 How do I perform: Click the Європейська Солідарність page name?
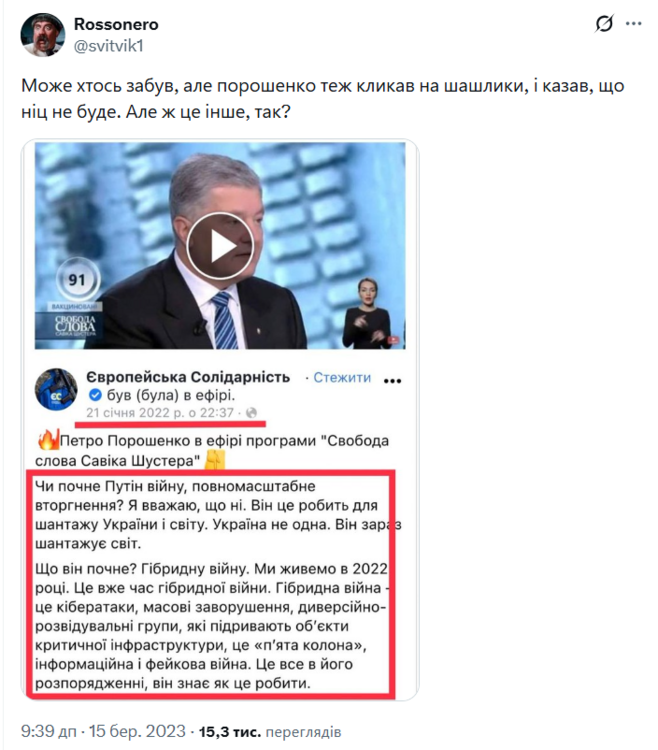(188, 377)
